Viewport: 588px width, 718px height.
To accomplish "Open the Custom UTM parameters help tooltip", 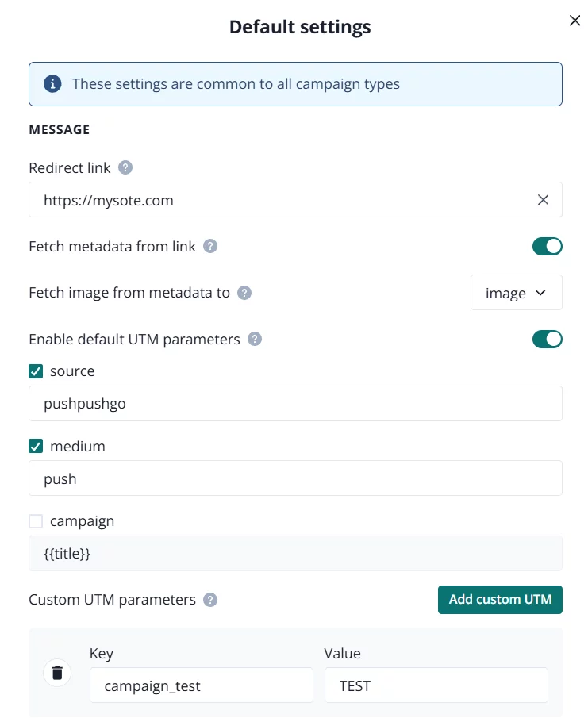I will click(x=209, y=600).
